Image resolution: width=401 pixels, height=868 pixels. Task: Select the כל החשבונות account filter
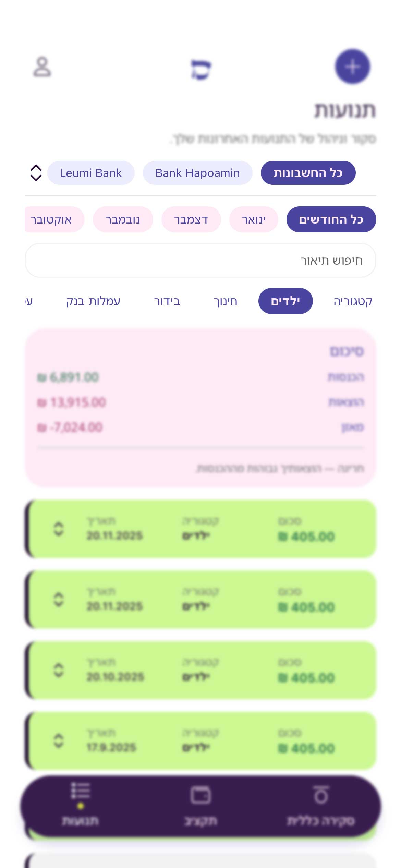308,173
